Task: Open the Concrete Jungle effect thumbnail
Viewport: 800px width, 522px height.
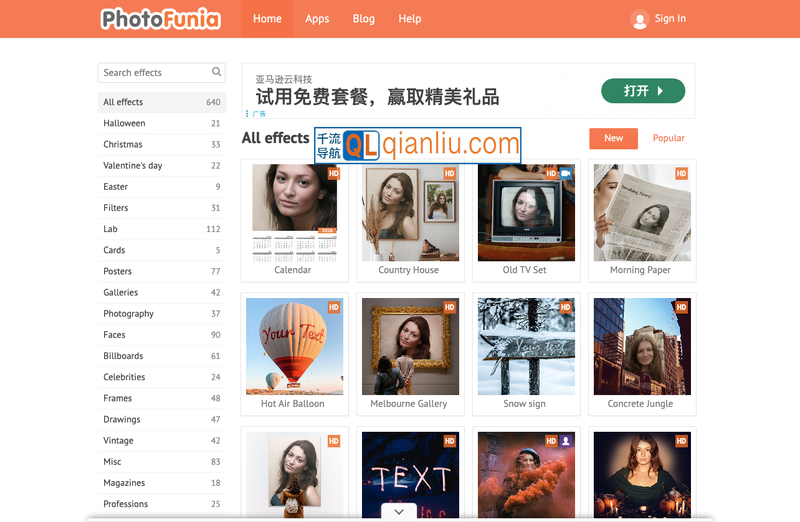Action: pos(642,346)
